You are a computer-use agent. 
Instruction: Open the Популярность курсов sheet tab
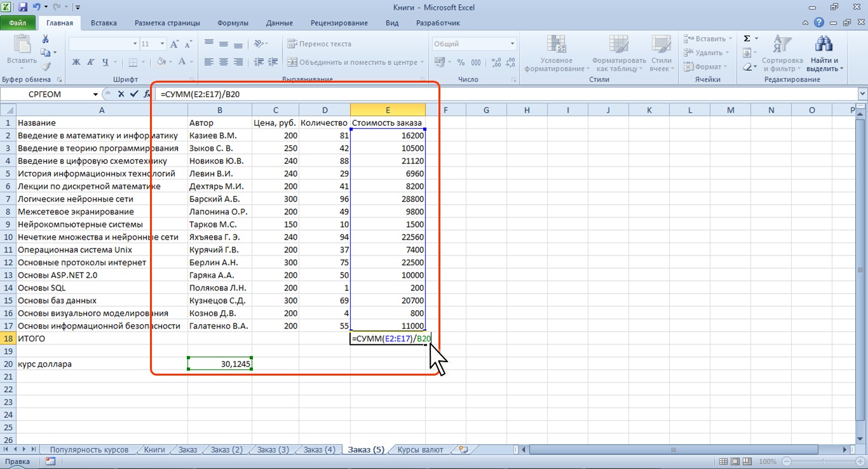pyautogui.click(x=89, y=449)
